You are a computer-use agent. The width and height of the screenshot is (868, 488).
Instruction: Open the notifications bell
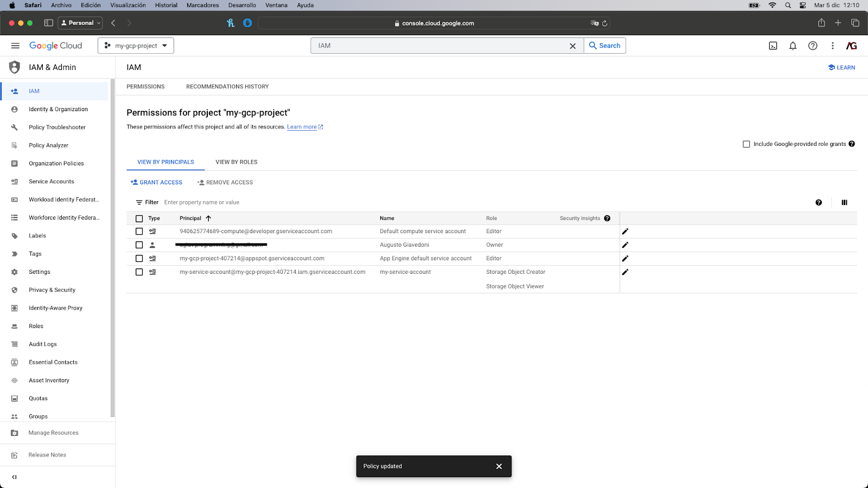click(793, 46)
